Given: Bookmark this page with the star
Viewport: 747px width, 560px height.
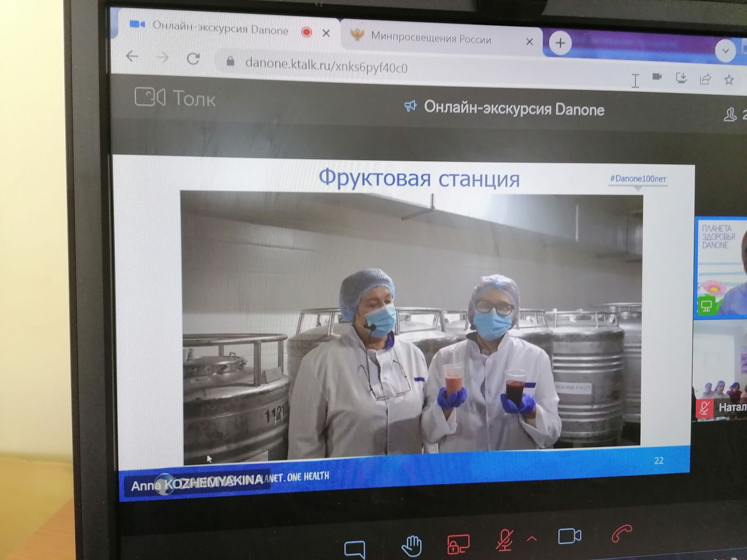Looking at the screenshot, I should click(x=729, y=80).
